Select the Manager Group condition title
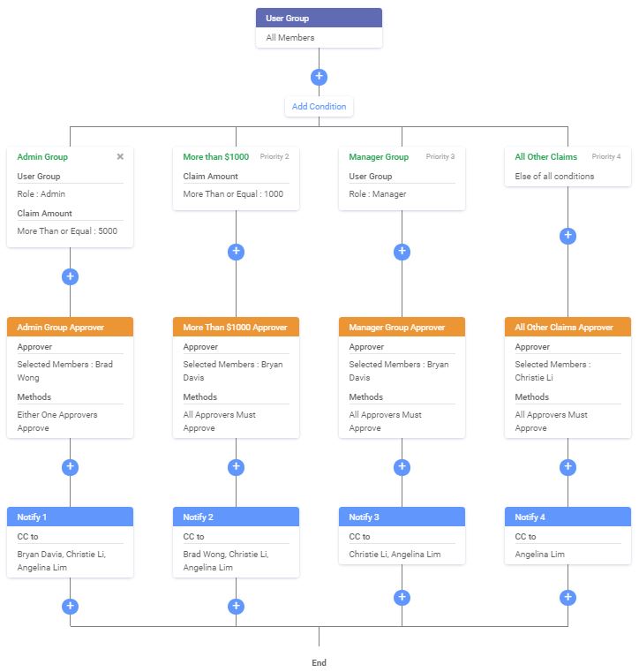Viewport: 639px width, 672px height. point(379,157)
